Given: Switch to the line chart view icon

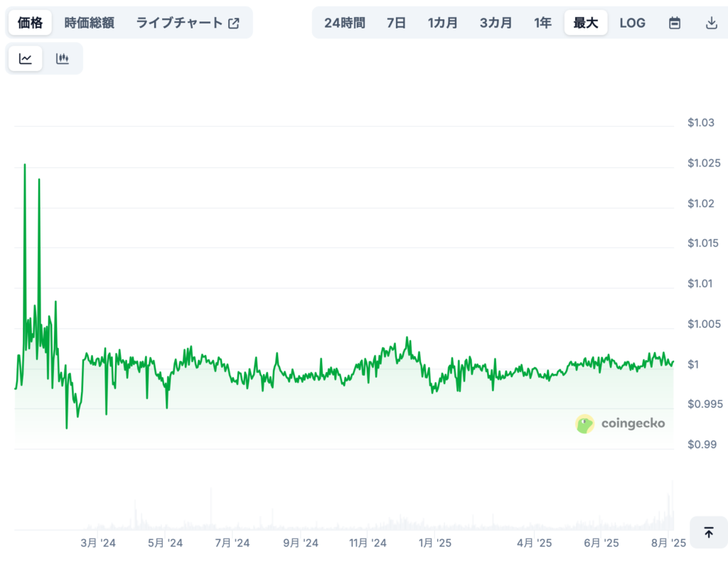Looking at the screenshot, I should coord(26,58).
